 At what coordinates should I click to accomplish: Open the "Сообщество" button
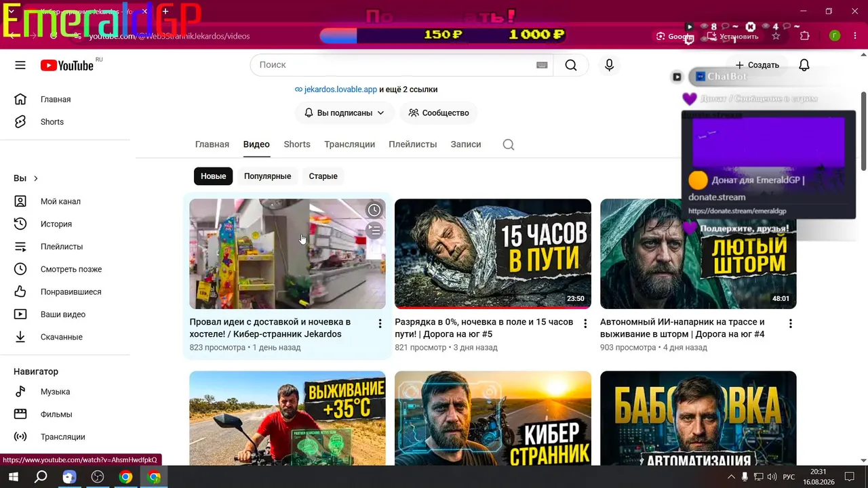point(439,113)
